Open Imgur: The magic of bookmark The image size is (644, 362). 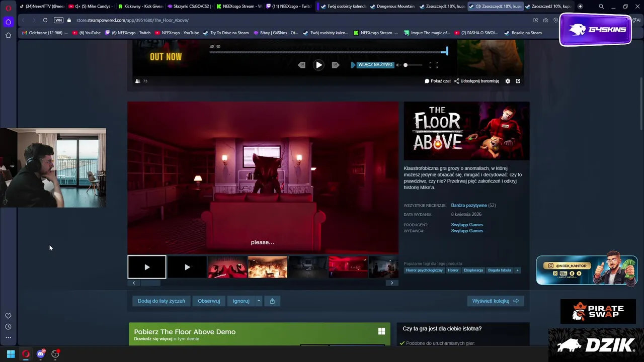pyautogui.click(x=427, y=33)
